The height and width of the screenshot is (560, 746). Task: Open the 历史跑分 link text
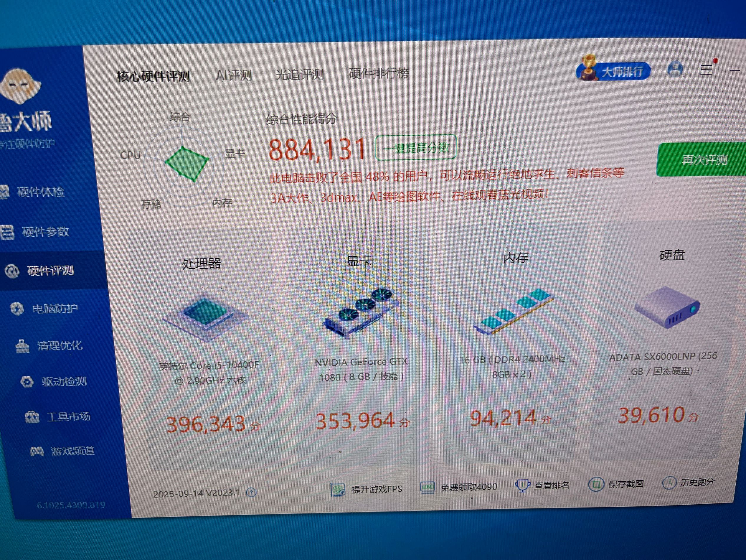(697, 482)
